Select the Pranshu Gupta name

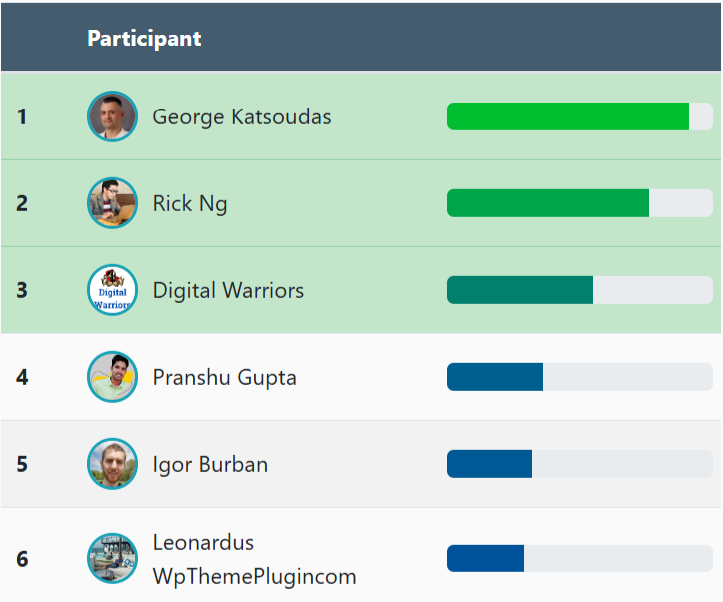pyautogui.click(x=224, y=378)
